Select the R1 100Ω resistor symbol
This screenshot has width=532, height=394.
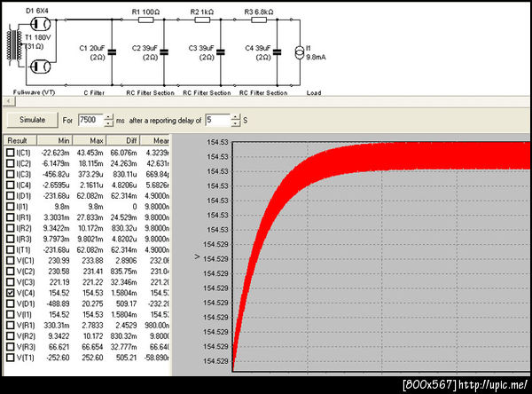146,20
